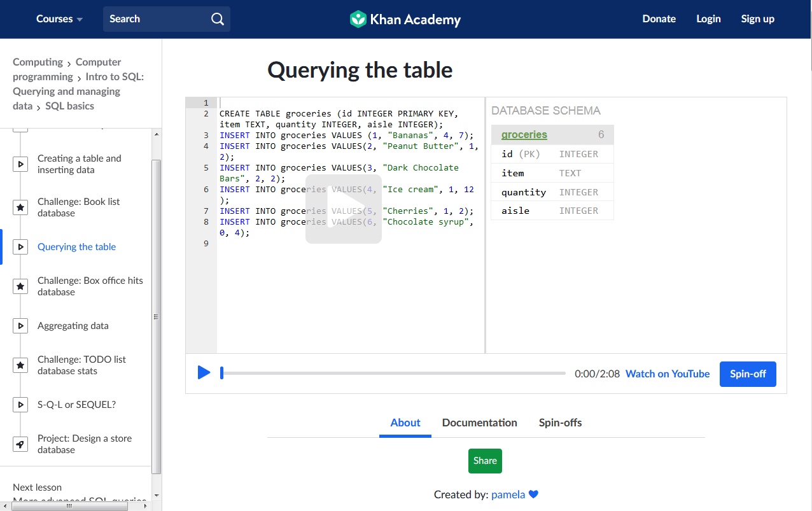
Task: Click the star icon beside Box office hits
Action: click(20, 286)
